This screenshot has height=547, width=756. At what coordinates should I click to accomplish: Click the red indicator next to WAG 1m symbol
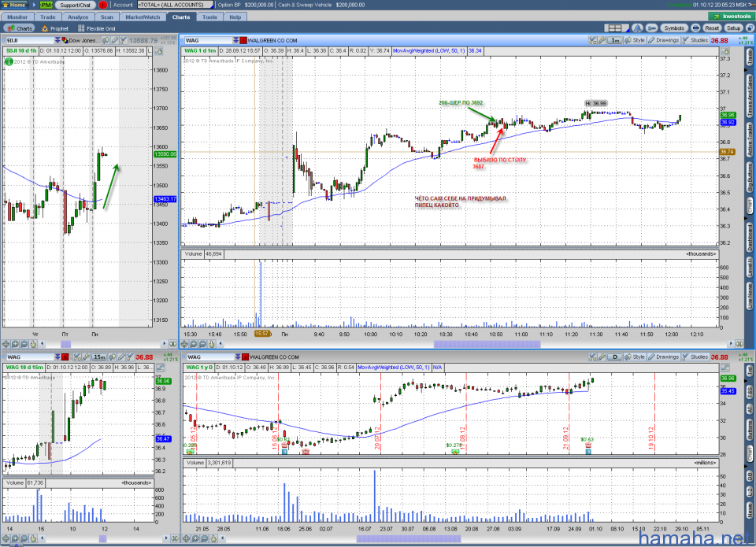point(243,40)
